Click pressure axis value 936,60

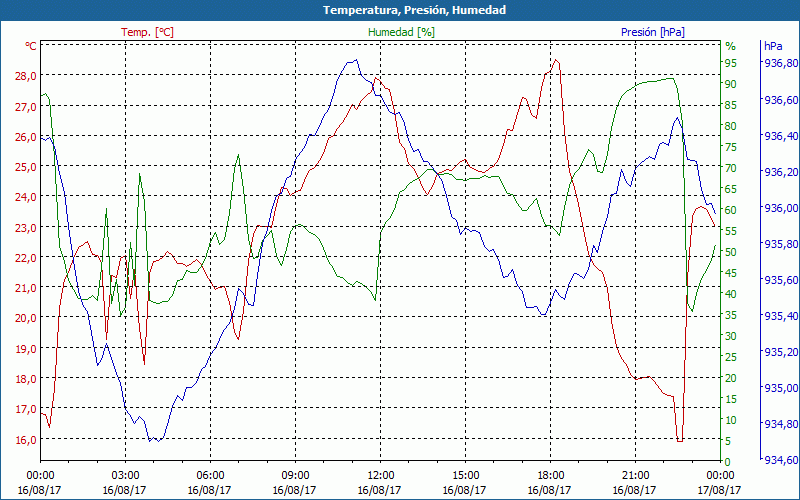point(780,99)
